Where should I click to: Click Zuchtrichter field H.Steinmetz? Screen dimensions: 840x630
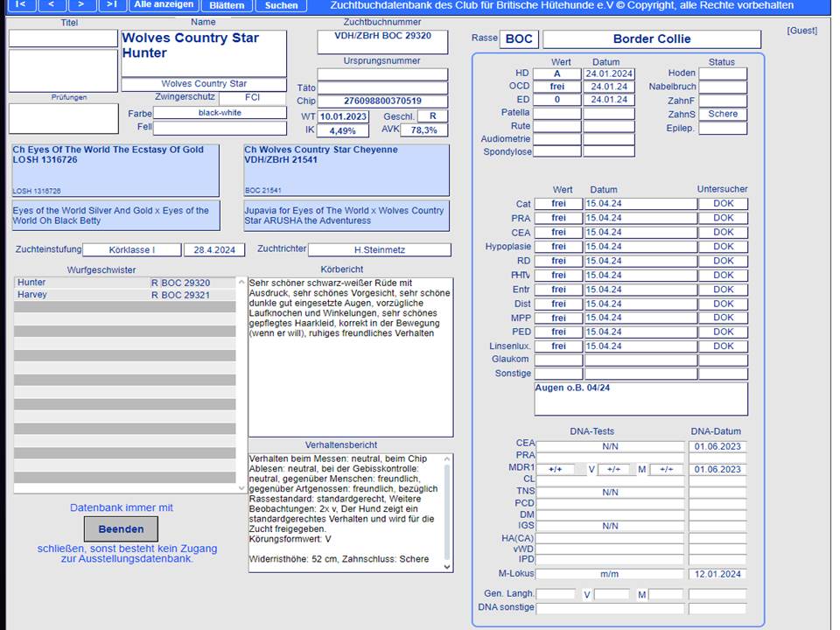point(380,249)
